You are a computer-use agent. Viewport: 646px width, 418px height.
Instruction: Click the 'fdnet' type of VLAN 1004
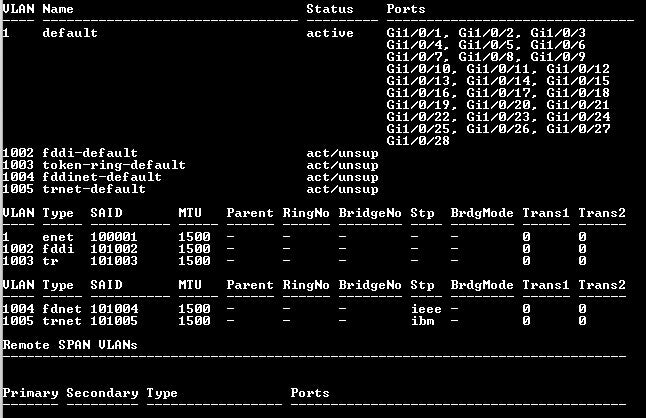(62, 309)
